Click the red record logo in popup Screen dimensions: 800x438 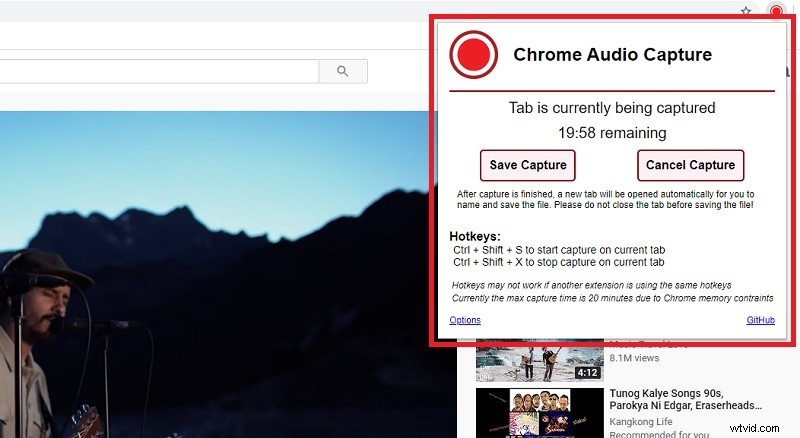pyautogui.click(x=473, y=55)
